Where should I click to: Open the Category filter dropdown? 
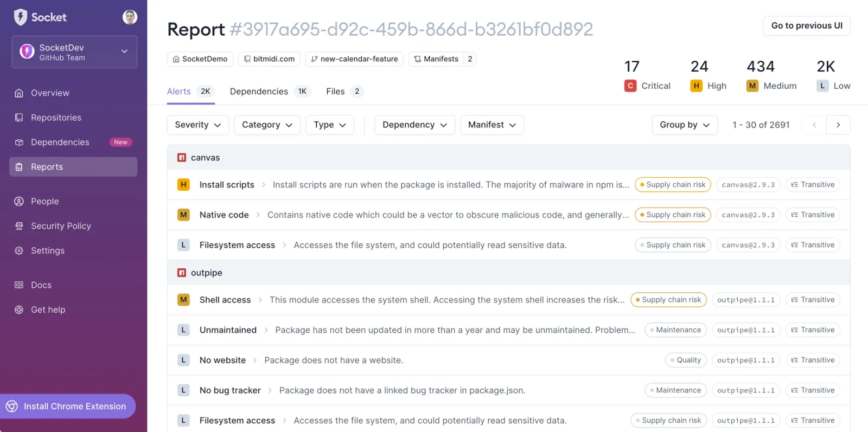(267, 125)
